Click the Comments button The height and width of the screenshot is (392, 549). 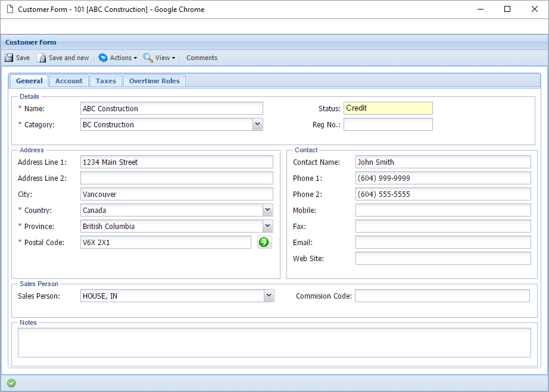click(x=202, y=58)
